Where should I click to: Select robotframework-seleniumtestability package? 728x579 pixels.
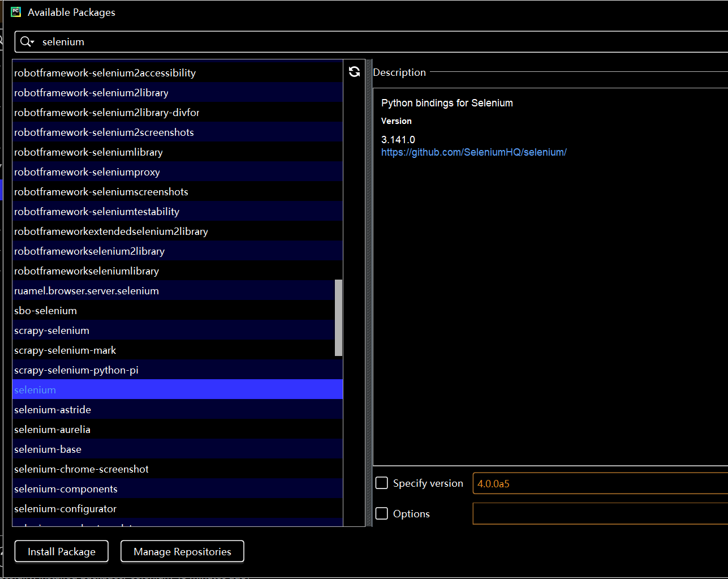point(178,211)
